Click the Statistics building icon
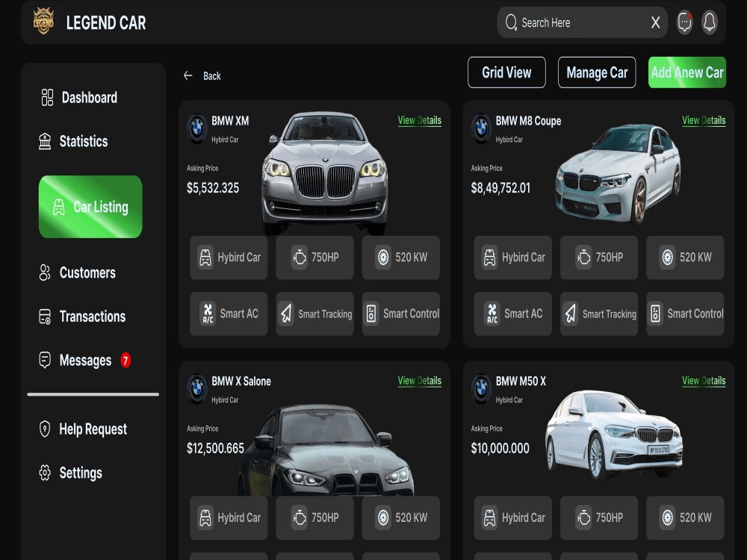The image size is (747, 560). [45, 141]
